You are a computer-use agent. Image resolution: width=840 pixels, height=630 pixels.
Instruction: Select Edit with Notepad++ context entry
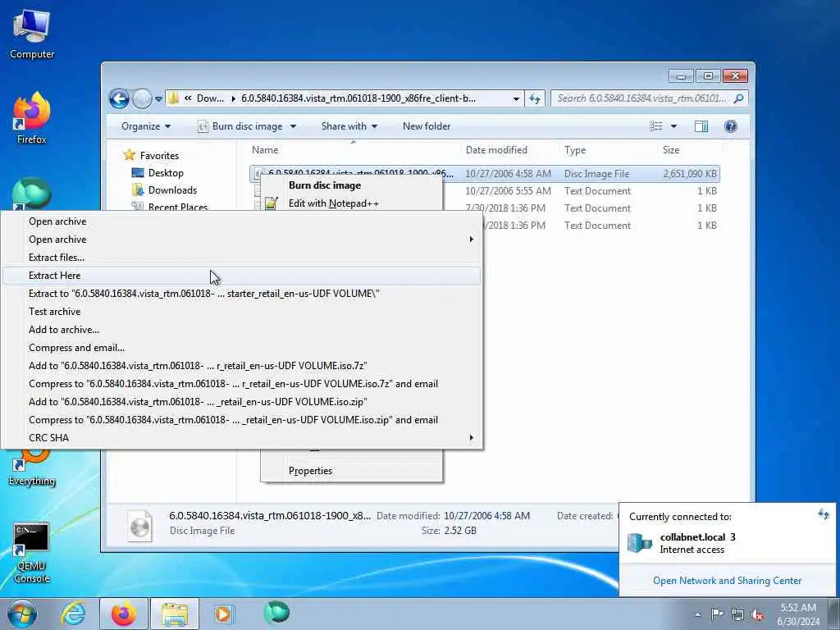point(351,203)
